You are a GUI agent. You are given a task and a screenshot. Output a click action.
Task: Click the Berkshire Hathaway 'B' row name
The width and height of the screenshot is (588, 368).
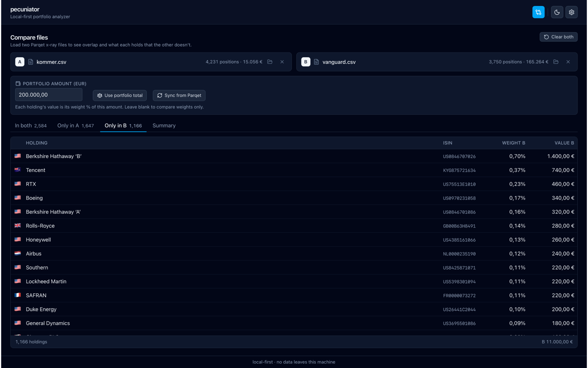(x=54, y=156)
